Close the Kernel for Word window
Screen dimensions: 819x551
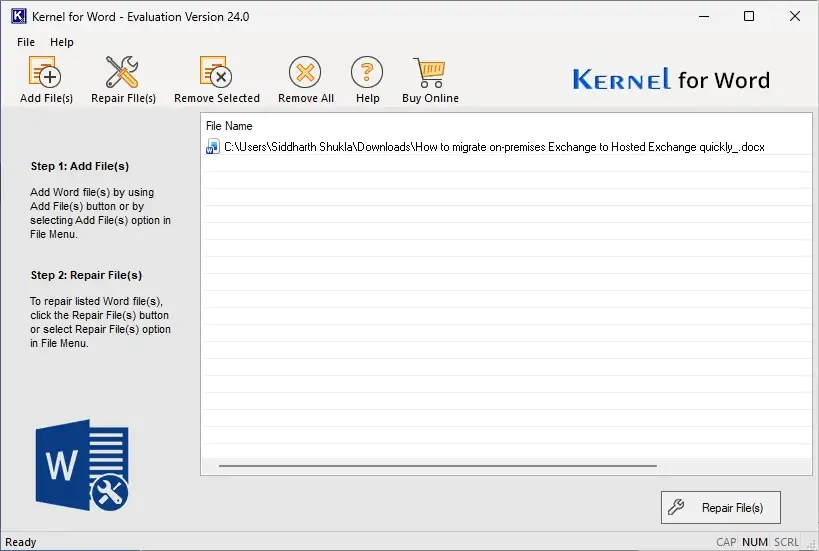(x=795, y=16)
